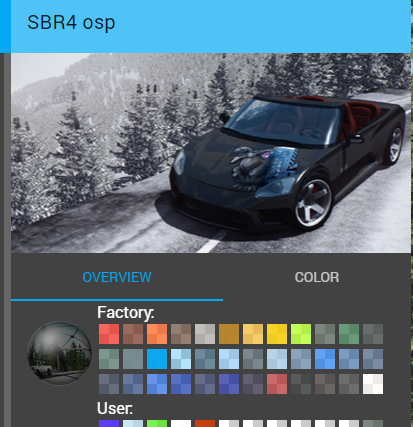Pick the pinkish red swatch in third row

pos(277,384)
